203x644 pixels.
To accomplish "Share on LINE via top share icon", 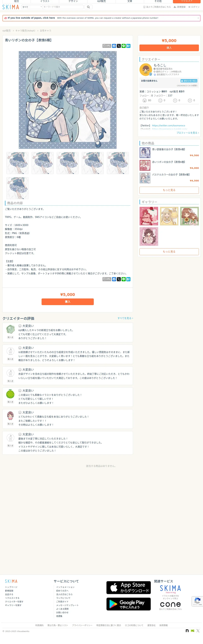I will (124, 46).
